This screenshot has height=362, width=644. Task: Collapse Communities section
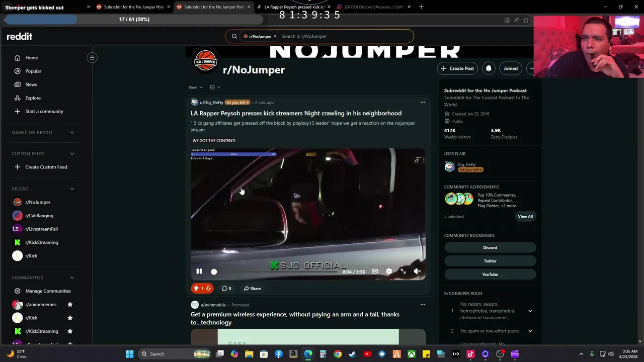point(72,278)
